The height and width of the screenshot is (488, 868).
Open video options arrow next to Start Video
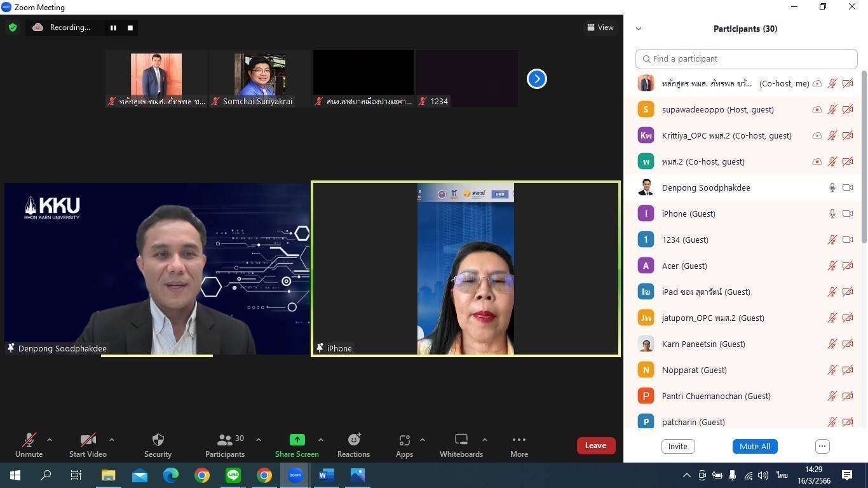tap(112, 440)
